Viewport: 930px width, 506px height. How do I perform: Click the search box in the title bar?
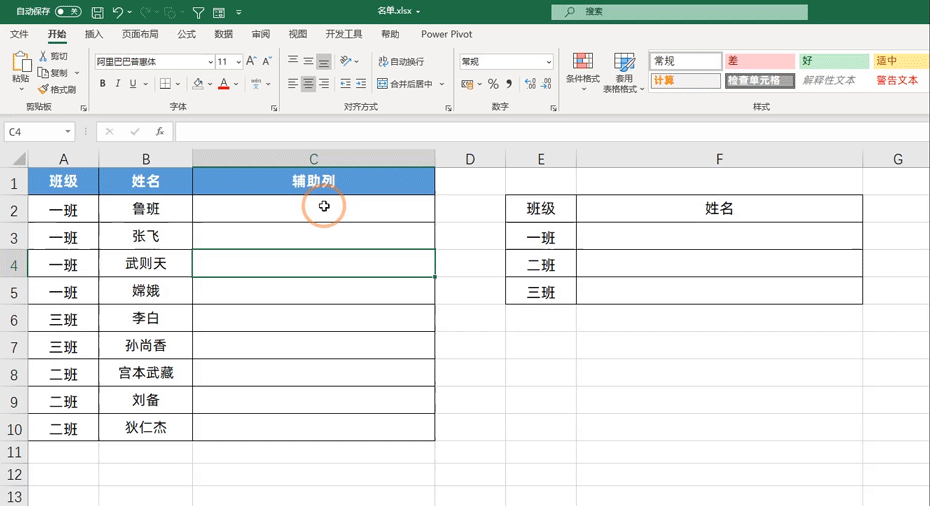(x=679, y=12)
